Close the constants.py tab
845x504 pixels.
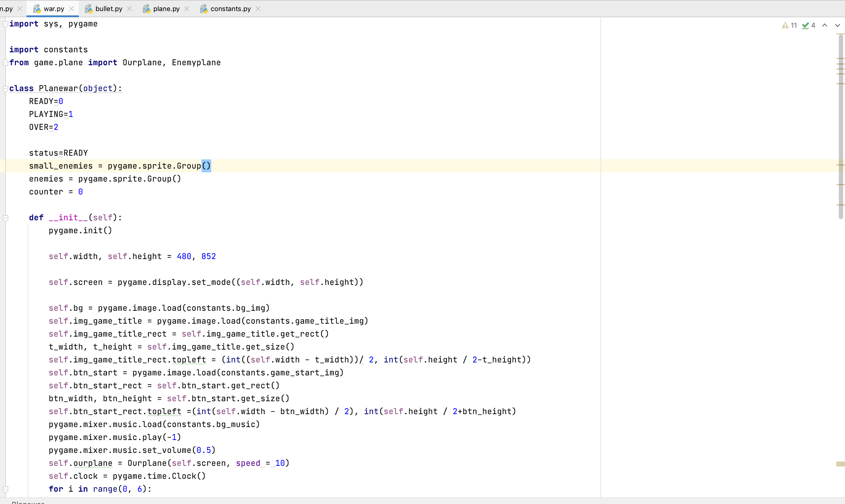[258, 9]
